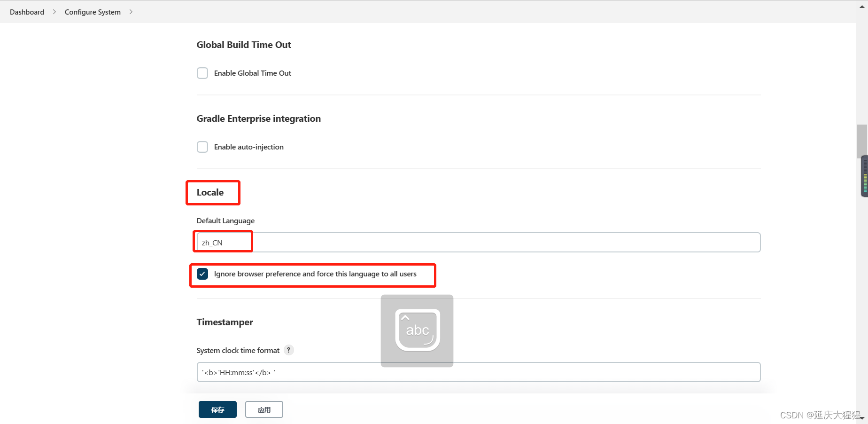Open help for System clock time format
Screen dimensions: 868x424
[289, 350]
